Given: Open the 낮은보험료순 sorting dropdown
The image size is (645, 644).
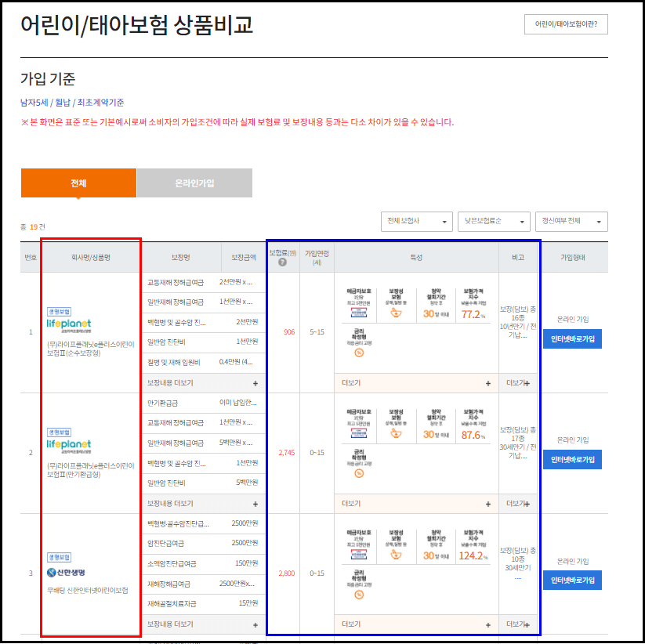Looking at the screenshot, I should tap(494, 221).
